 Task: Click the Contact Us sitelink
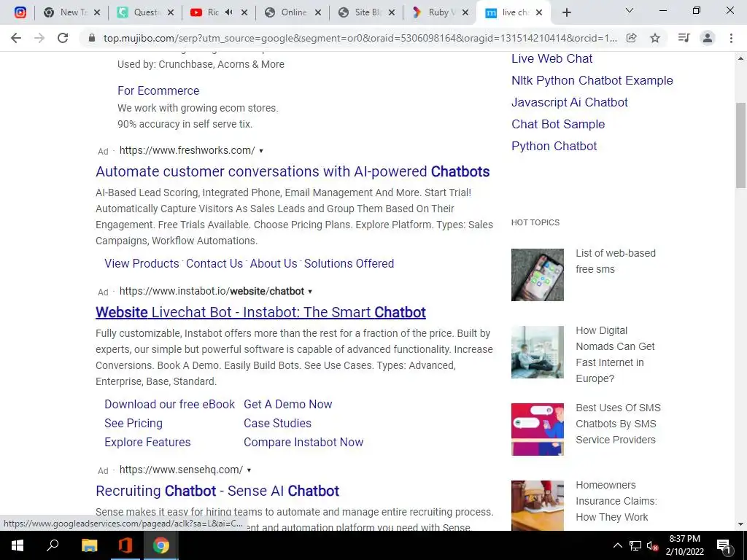click(x=214, y=263)
